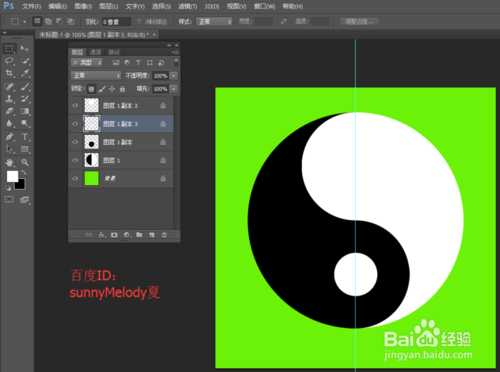Viewport: 500px width, 372px height.
Task: Toggle visibility of the black dot layer
Action: point(75,142)
